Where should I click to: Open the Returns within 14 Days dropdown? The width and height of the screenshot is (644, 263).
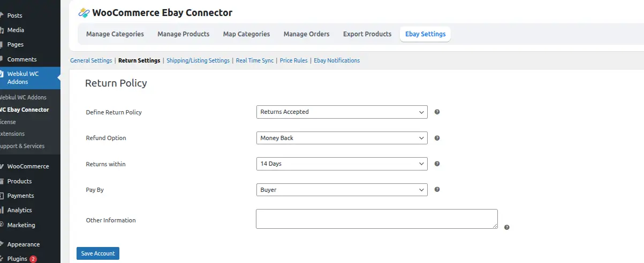(342, 164)
